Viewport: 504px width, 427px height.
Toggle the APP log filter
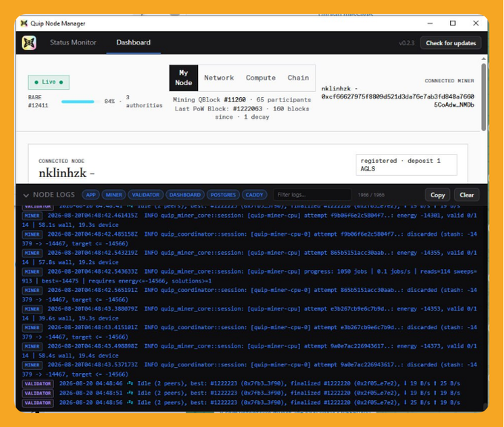click(90, 195)
